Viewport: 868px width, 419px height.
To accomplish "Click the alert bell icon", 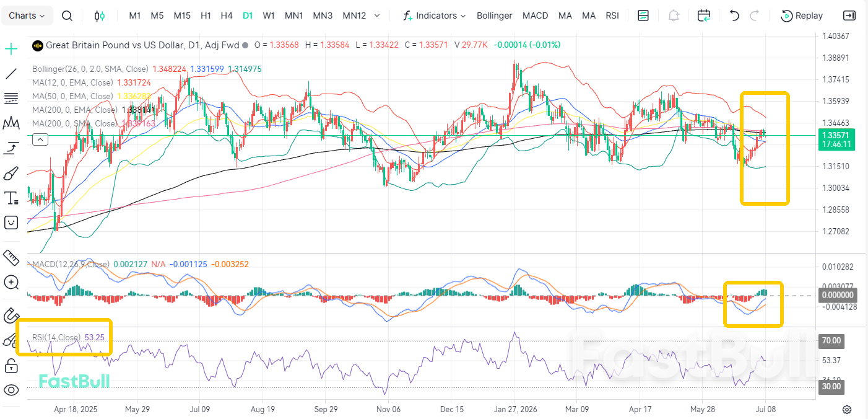I will [674, 15].
